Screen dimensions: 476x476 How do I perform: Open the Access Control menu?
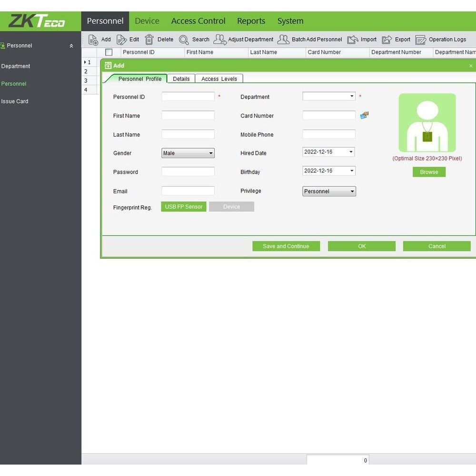pyautogui.click(x=198, y=21)
